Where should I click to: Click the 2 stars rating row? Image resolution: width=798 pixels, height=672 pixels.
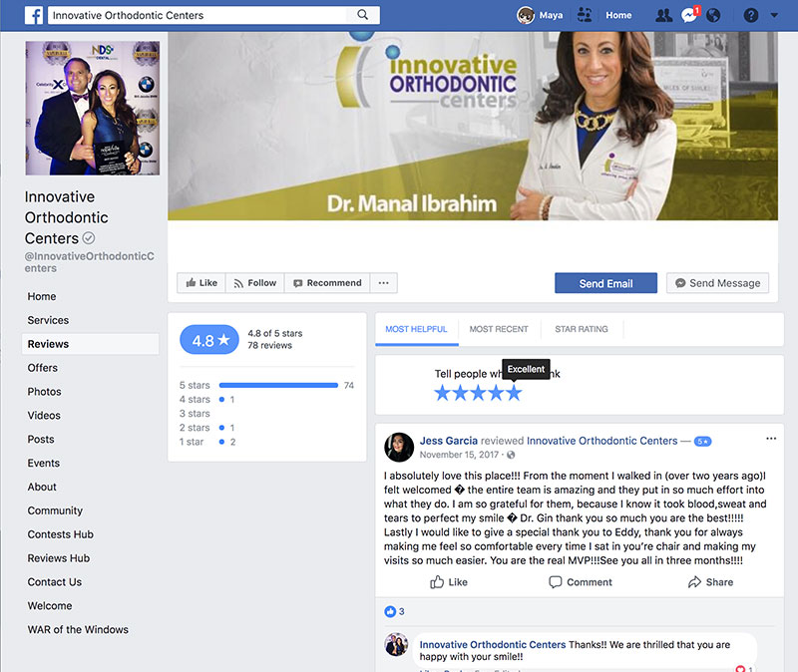click(207, 428)
